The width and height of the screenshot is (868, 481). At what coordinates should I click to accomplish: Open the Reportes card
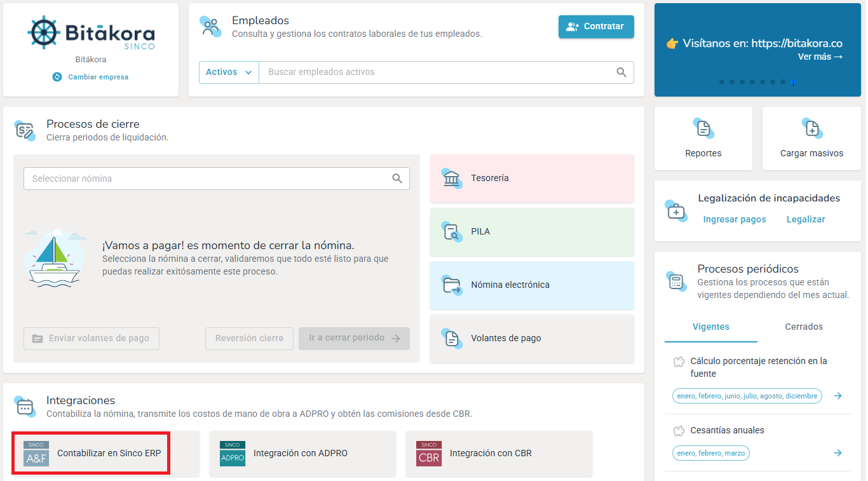pyautogui.click(x=703, y=139)
